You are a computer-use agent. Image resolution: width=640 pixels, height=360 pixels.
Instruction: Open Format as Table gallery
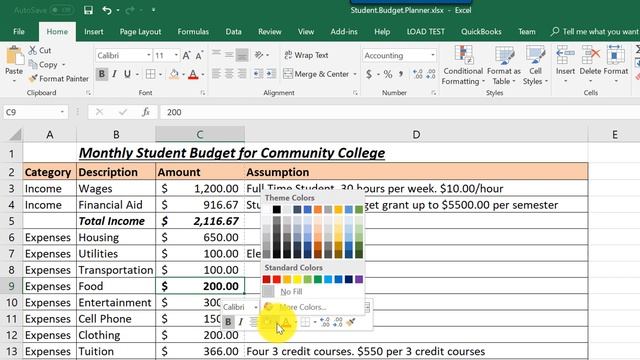click(504, 65)
